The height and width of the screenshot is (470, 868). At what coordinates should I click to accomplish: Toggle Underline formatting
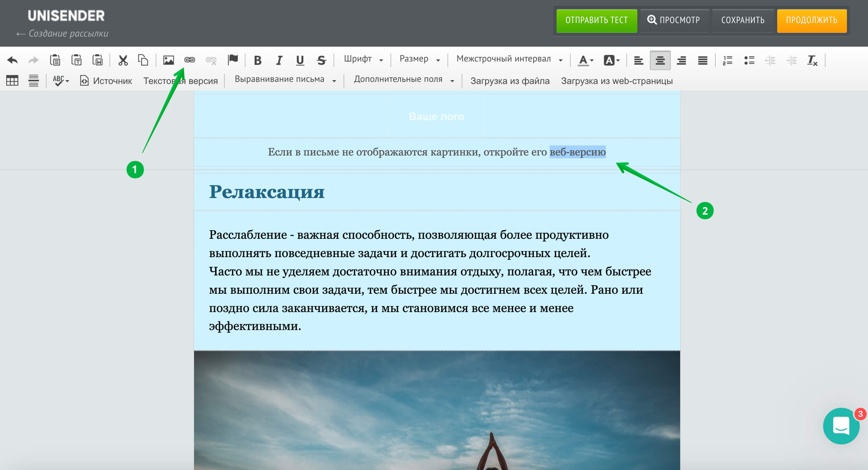tap(300, 60)
